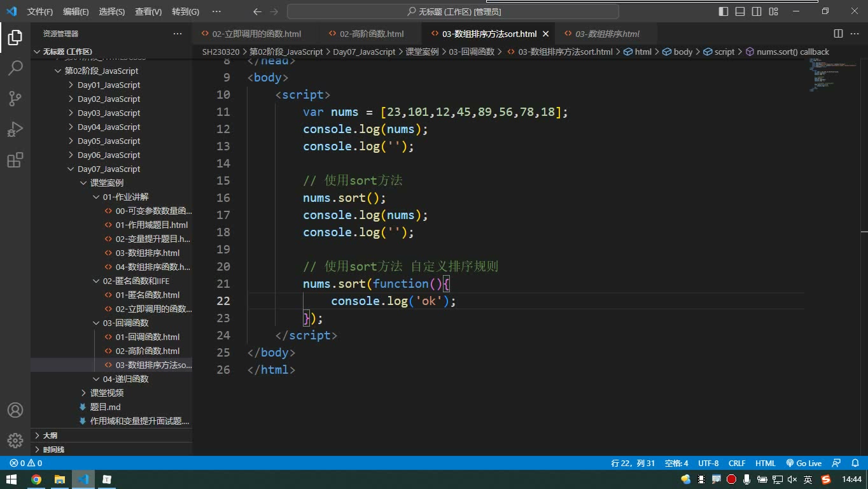This screenshot has height=489, width=868.
Task: Open the Search view in activity bar
Action: (15, 67)
